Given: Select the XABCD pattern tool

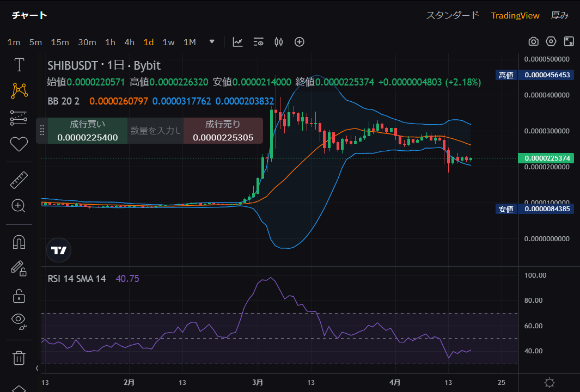Looking at the screenshot, I should (x=19, y=91).
